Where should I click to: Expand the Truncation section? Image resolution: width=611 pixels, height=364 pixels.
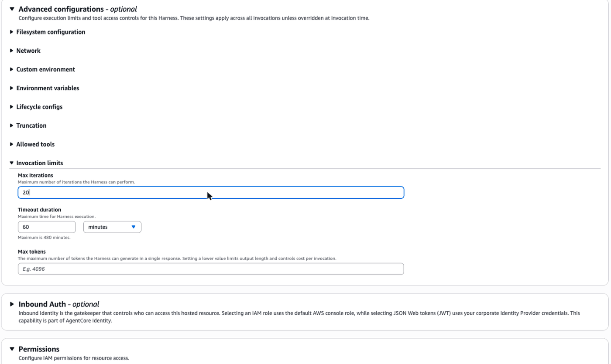point(28,126)
